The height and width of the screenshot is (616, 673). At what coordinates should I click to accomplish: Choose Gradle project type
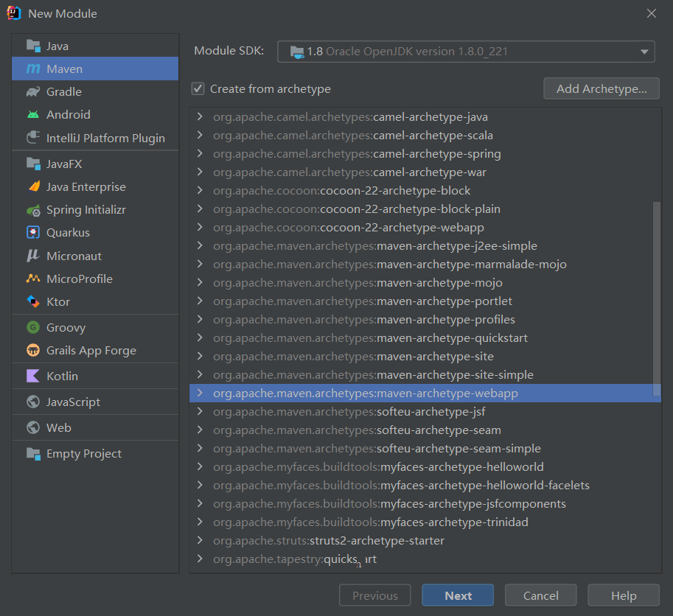click(x=95, y=92)
